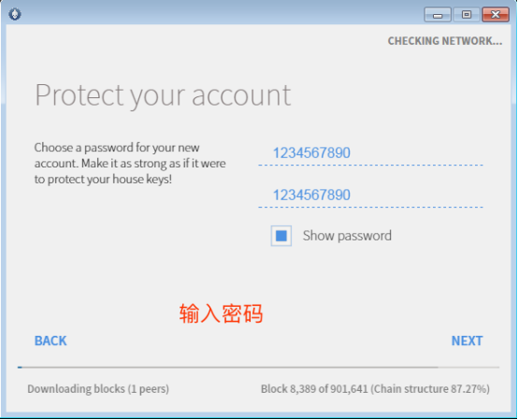Click the CHECKING NETWORK status text
This screenshot has height=420, width=518.
pyautogui.click(x=445, y=41)
